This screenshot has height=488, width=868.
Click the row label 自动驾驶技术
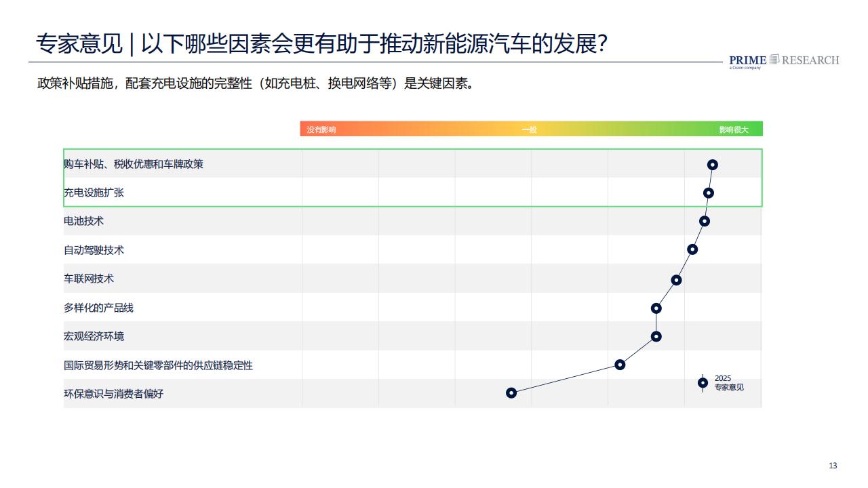point(94,250)
